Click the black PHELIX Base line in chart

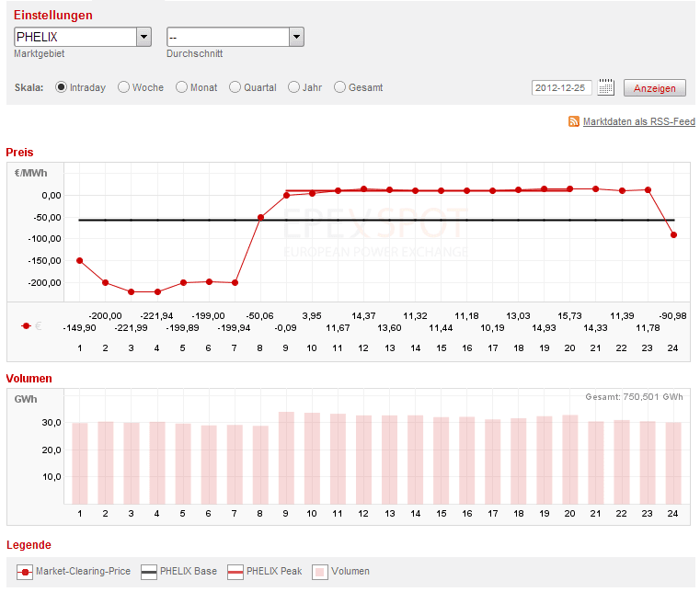coord(376,221)
